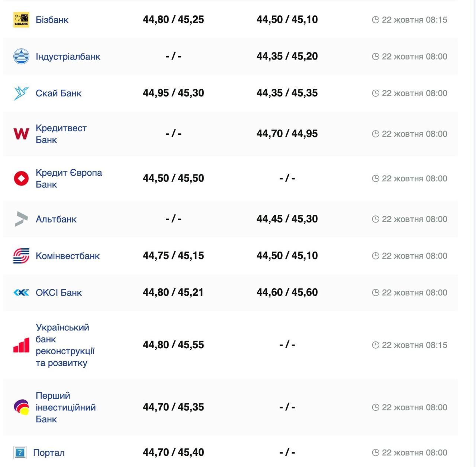The height and width of the screenshot is (467, 476).
Task: Open the ОКСІ Банк link
Action: click(x=59, y=293)
